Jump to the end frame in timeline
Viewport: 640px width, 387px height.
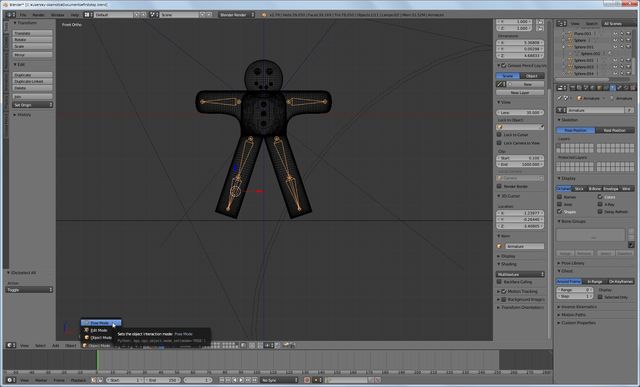click(254, 380)
